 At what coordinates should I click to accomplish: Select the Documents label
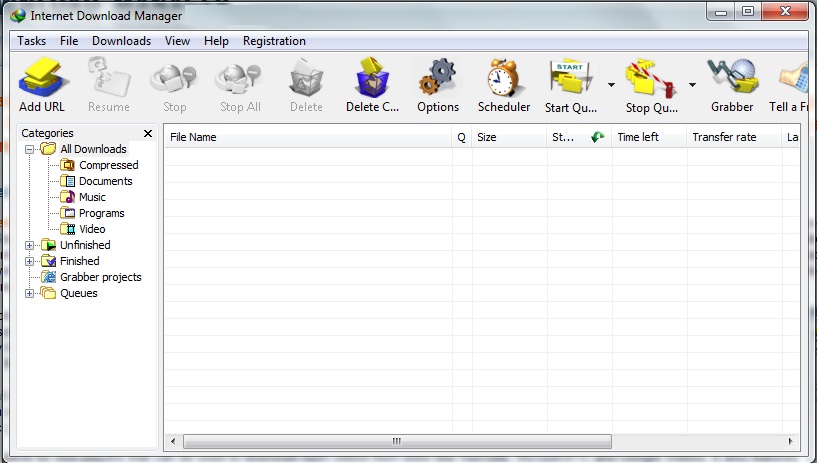point(105,181)
